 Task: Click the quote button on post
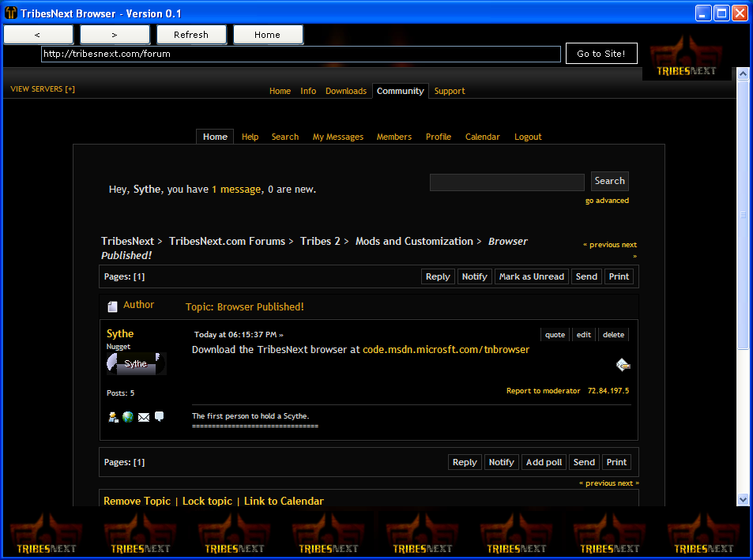point(555,334)
